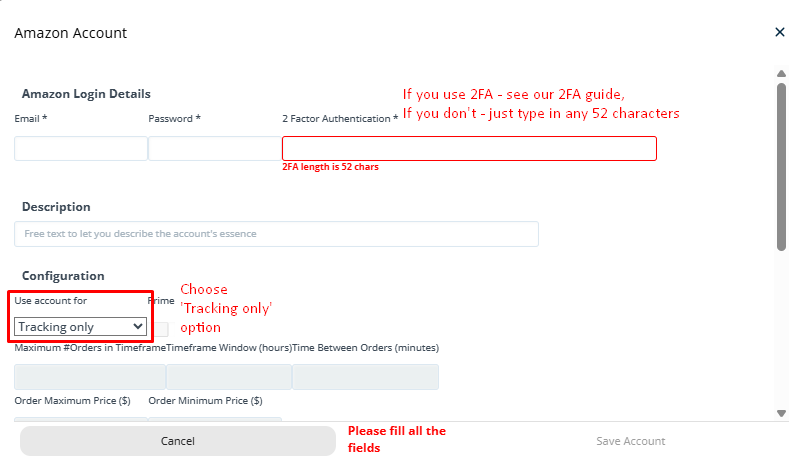Image resolution: width=799 pixels, height=474 pixels.
Task: Click the 'Order Maximum Price ($)' label
Action: click(x=72, y=401)
